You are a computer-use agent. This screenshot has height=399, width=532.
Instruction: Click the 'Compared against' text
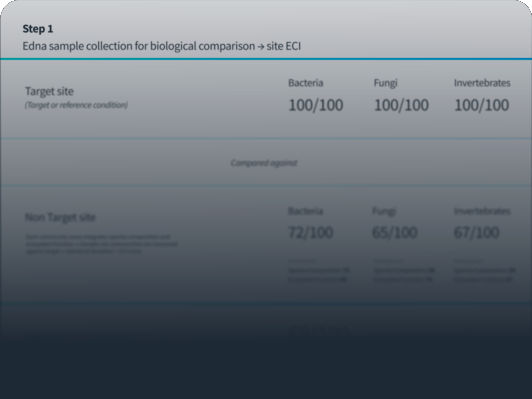[264, 163]
